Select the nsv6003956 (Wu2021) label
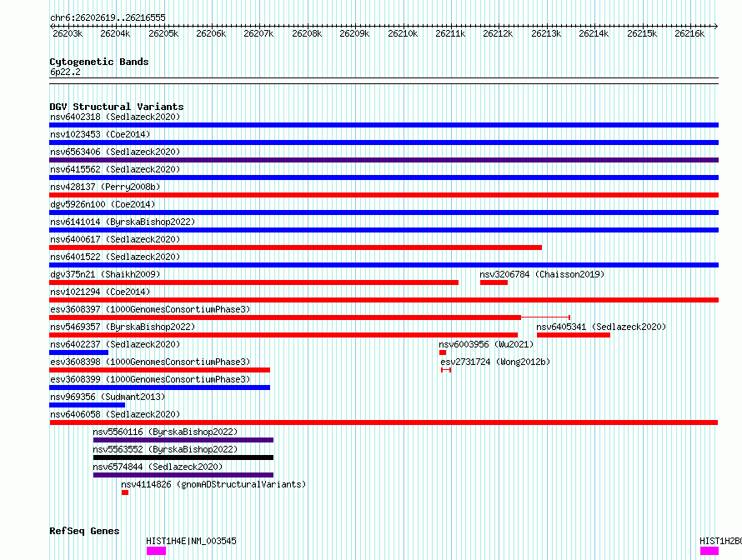Viewport: 742px width, 560px height. click(x=486, y=344)
